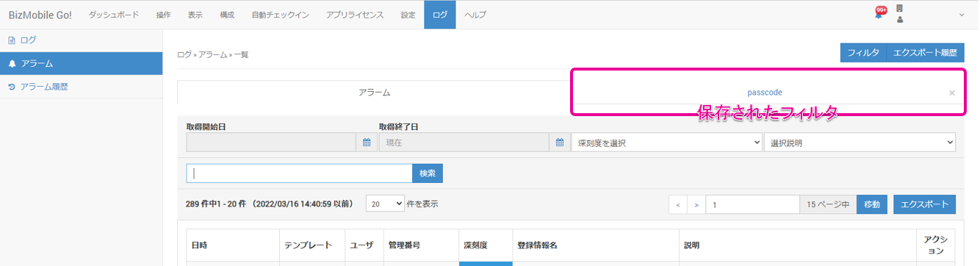Screen dimensions: 980x266
Task: Click the 移動 button
Action: (x=872, y=204)
